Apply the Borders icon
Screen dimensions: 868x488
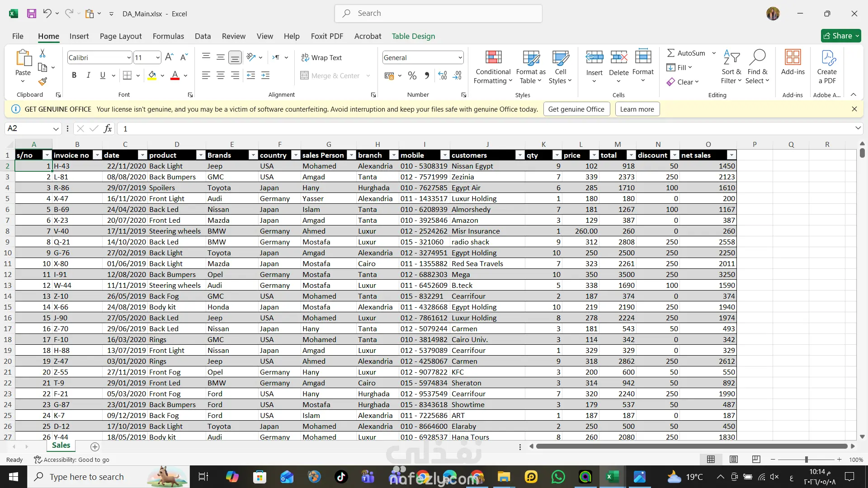pyautogui.click(x=127, y=75)
